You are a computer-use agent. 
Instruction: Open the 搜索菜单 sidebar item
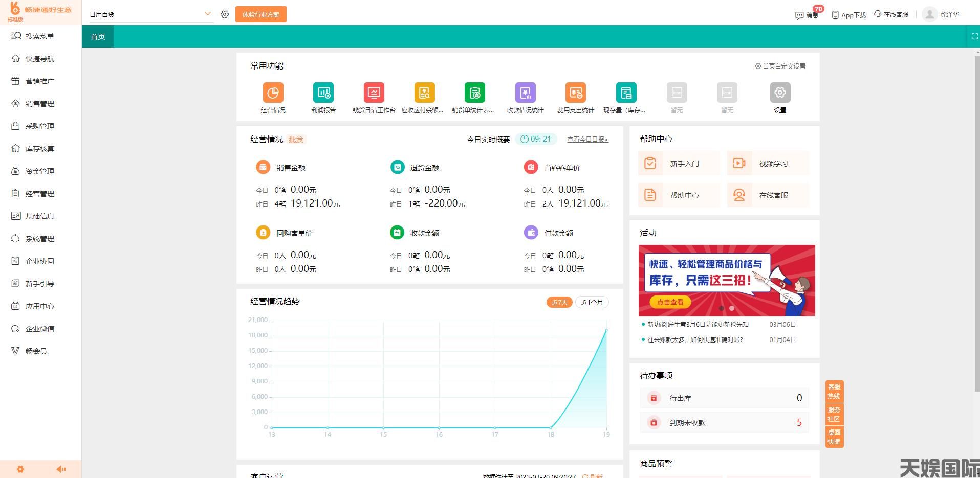click(x=40, y=36)
